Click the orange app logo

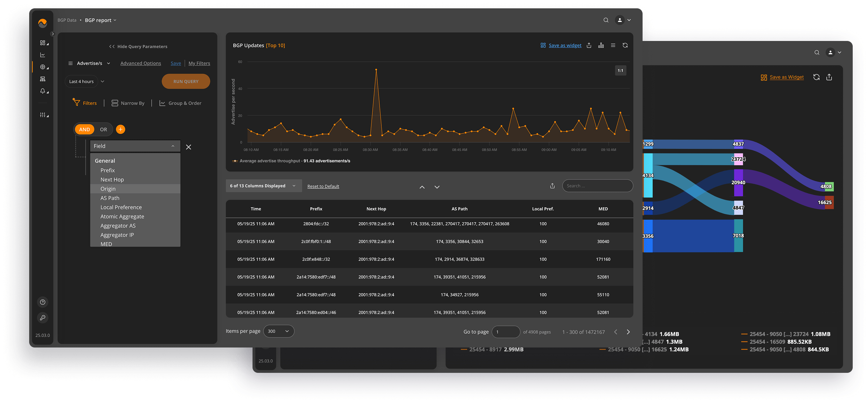[43, 23]
